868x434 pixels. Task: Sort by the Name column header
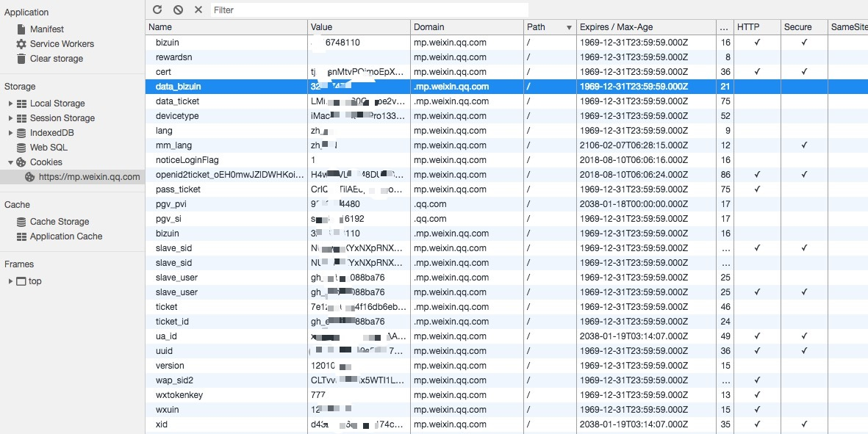[x=226, y=27]
